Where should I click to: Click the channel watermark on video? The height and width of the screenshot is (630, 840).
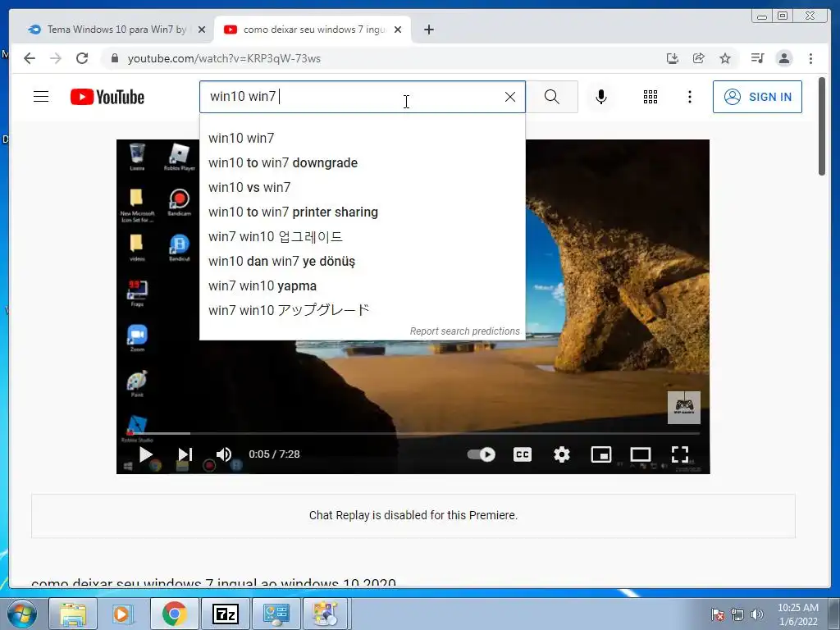pyautogui.click(x=683, y=407)
